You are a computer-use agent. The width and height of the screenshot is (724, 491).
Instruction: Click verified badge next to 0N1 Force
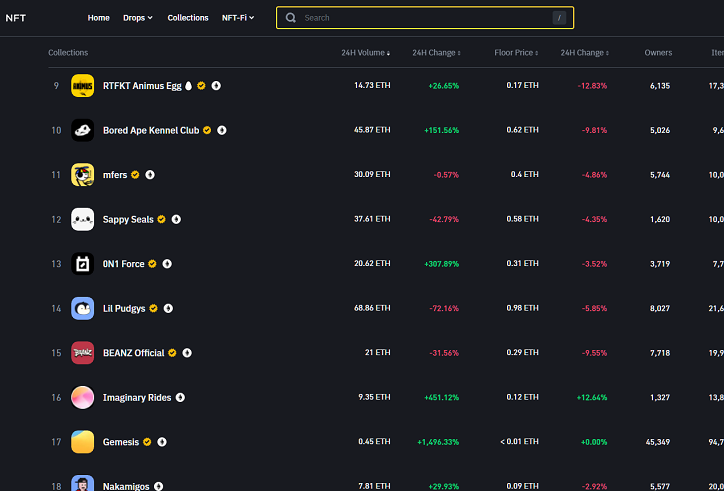(x=152, y=264)
